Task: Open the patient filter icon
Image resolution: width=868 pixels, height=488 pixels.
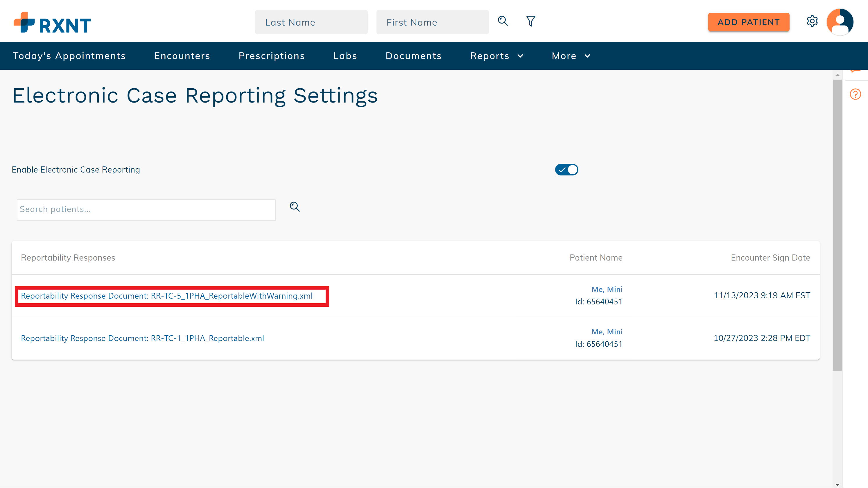Action: click(530, 21)
